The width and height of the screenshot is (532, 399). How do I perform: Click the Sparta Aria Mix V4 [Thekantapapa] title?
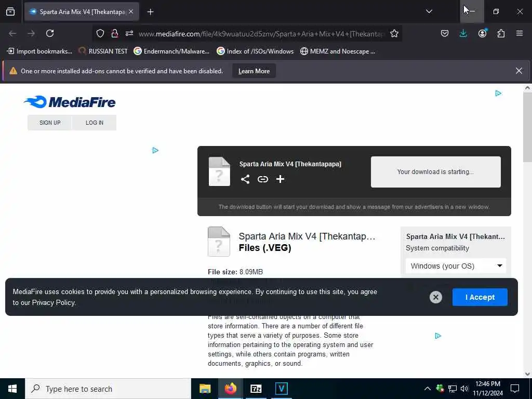tap(290, 164)
